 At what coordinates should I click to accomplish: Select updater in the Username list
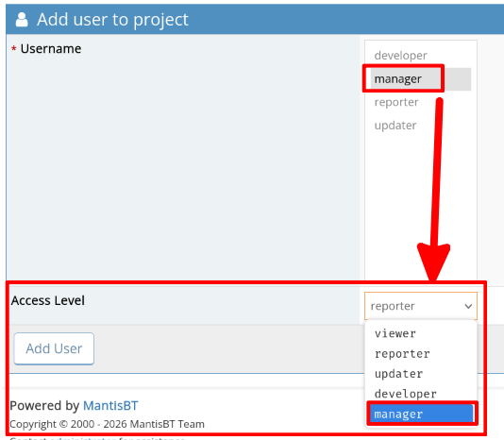tap(420, 126)
